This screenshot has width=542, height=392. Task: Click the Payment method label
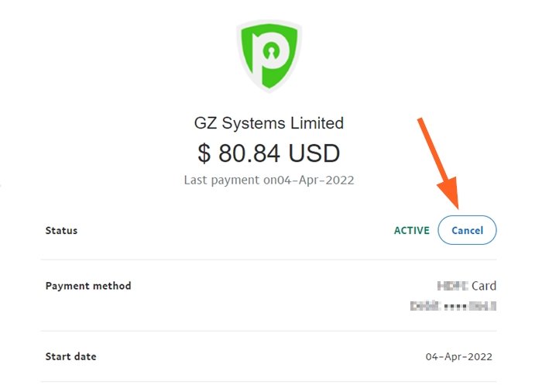pyautogui.click(x=88, y=286)
